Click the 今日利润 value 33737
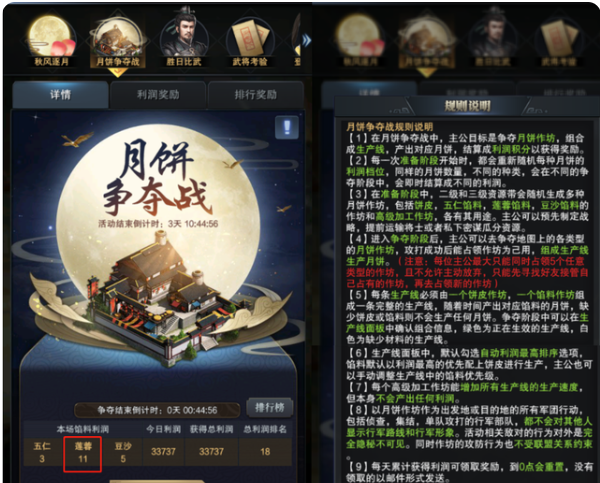 pos(163,452)
